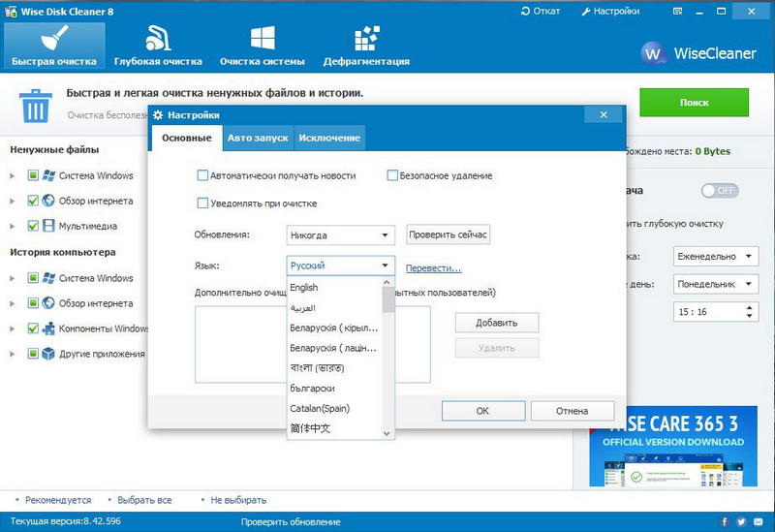Switch to the Основные tab
The height and width of the screenshot is (532, 775).
point(187,138)
